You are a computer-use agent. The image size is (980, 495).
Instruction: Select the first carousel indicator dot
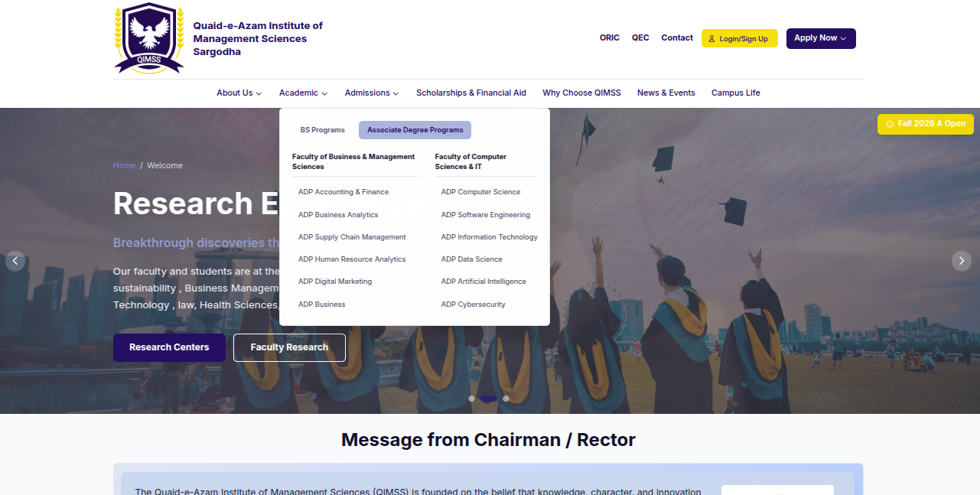[471, 399]
